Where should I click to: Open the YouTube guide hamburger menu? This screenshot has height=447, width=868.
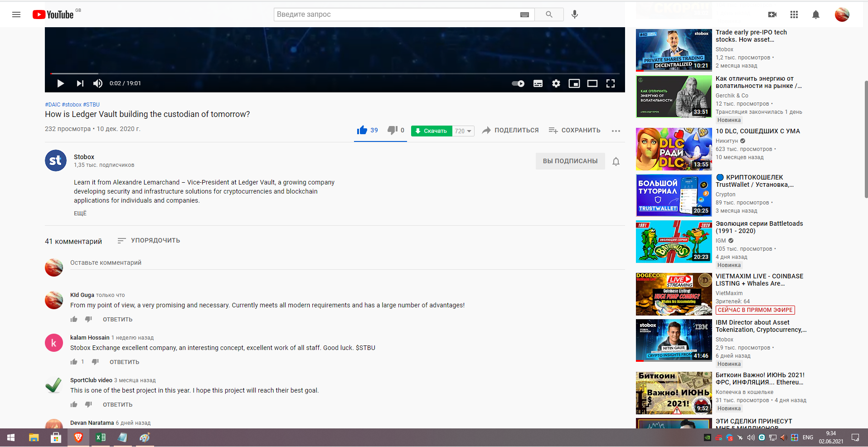pos(16,15)
